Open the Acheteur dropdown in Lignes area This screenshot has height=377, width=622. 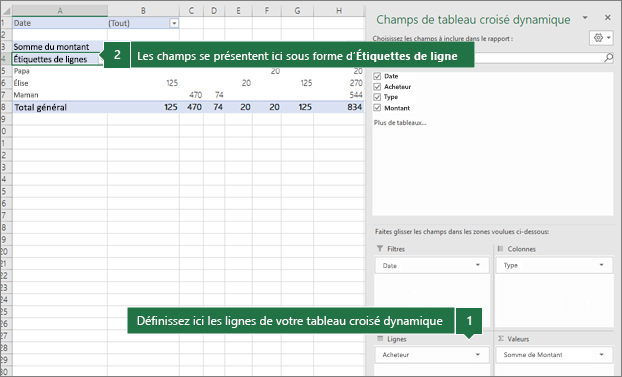pyautogui.click(x=478, y=354)
